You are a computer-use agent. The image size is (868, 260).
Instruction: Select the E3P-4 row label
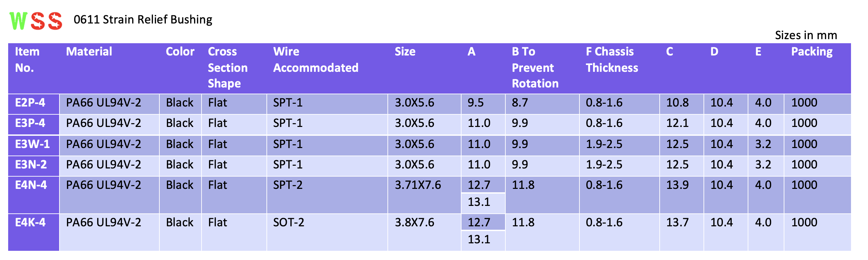tap(30, 123)
